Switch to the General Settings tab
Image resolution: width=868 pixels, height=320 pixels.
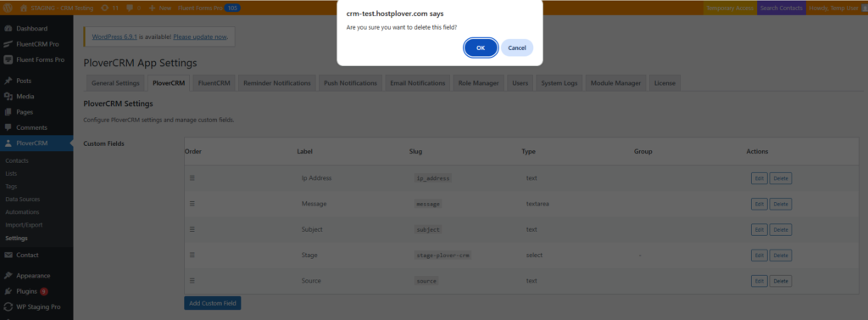point(115,83)
